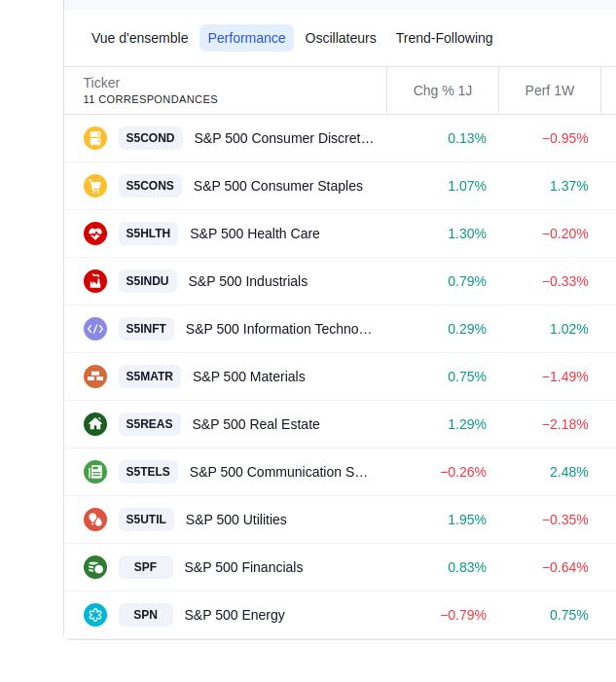Viewport: 616px width, 682px height.
Task: Sort the table by Ticker header
Action: coord(101,83)
